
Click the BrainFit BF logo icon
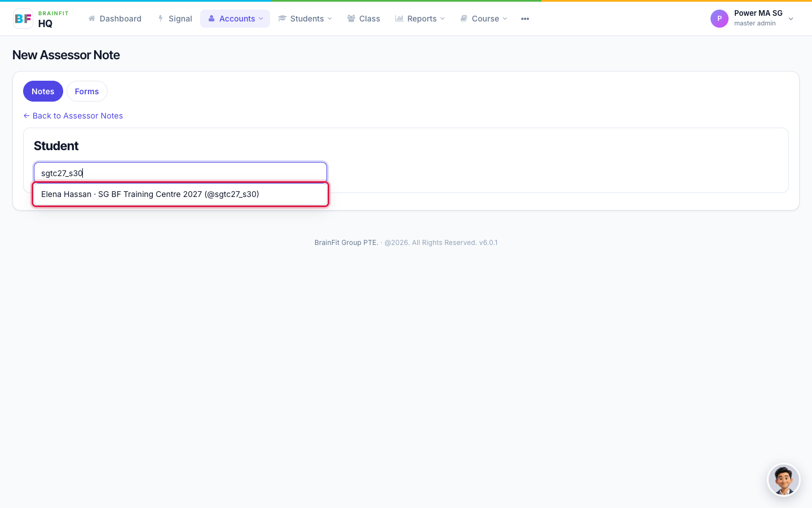pos(23,19)
